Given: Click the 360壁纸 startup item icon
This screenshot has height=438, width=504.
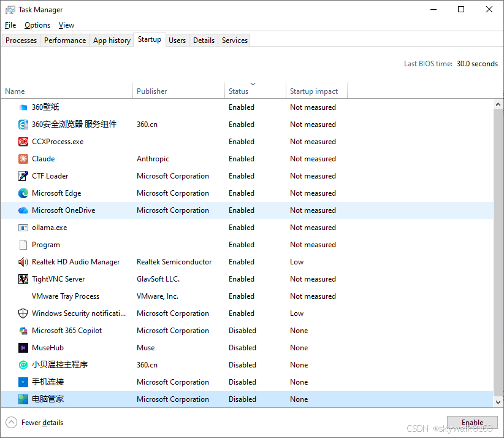Looking at the screenshot, I should [23, 107].
